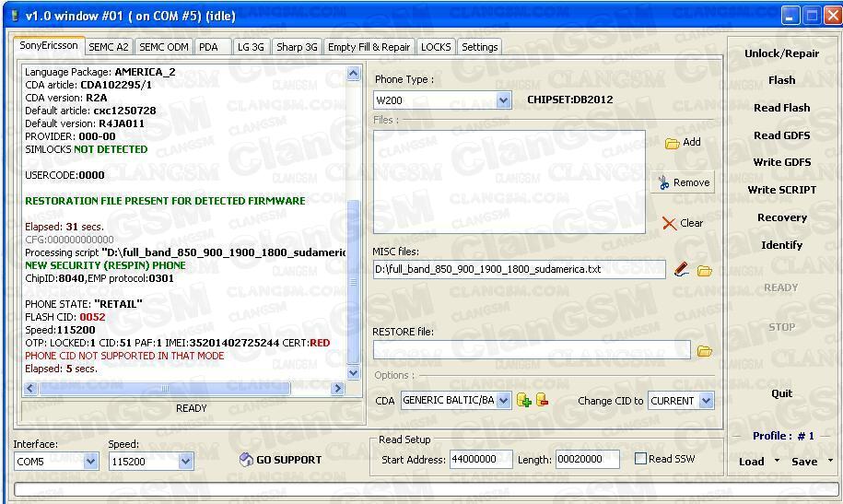The width and height of the screenshot is (843, 504).
Task: Click the Unlock/Repair button
Action: (781, 53)
